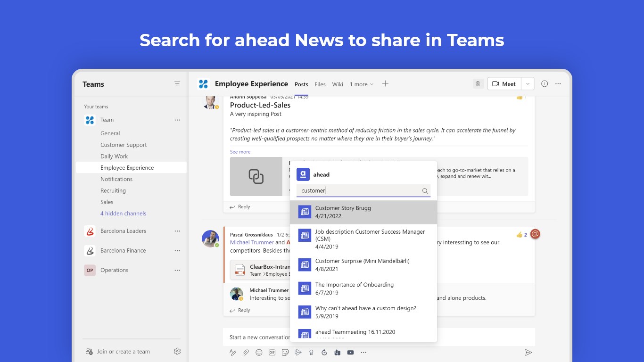Open more options for Barcelona Leaders
Image resolution: width=644 pixels, height=362 pixels.
click(x=177, y=231)
